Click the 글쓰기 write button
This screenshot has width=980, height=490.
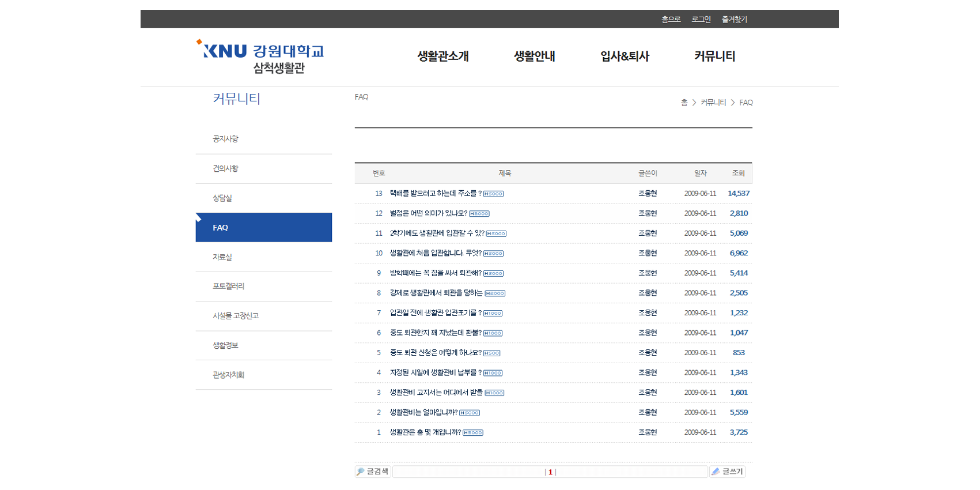tap(727, 472)
